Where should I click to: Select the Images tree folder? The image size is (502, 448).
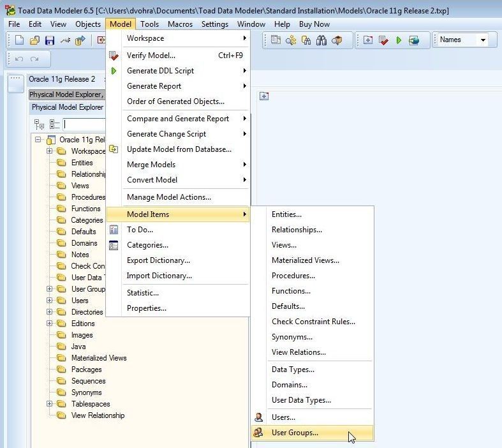click(82, 335)
